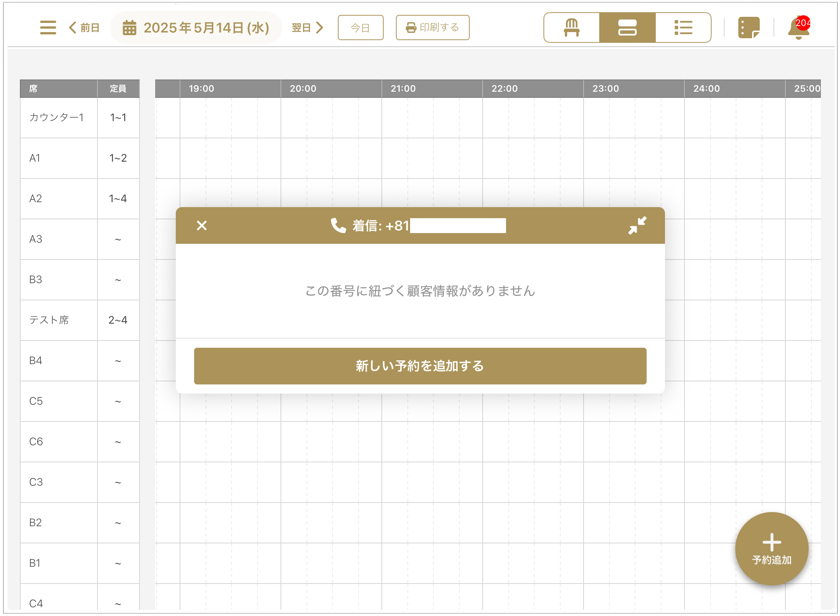Click capacity 2~4 for テスト席
The height and width of the screenshot is (616, 840).
click(118, 320)
